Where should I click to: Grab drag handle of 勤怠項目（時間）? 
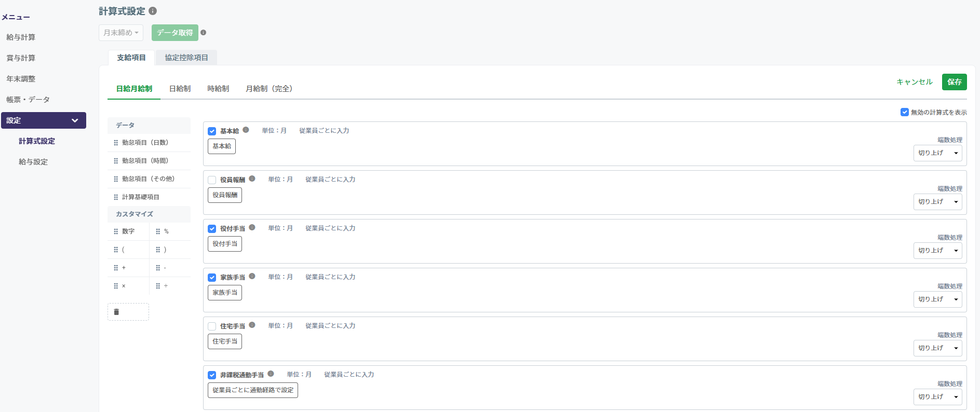coord(116,161)
